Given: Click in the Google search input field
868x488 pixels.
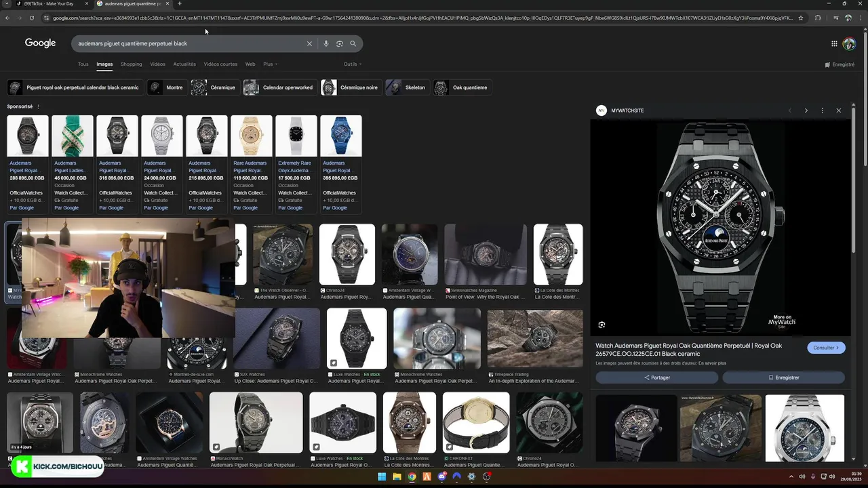Looking at the screenshot, I should [190, 43].
